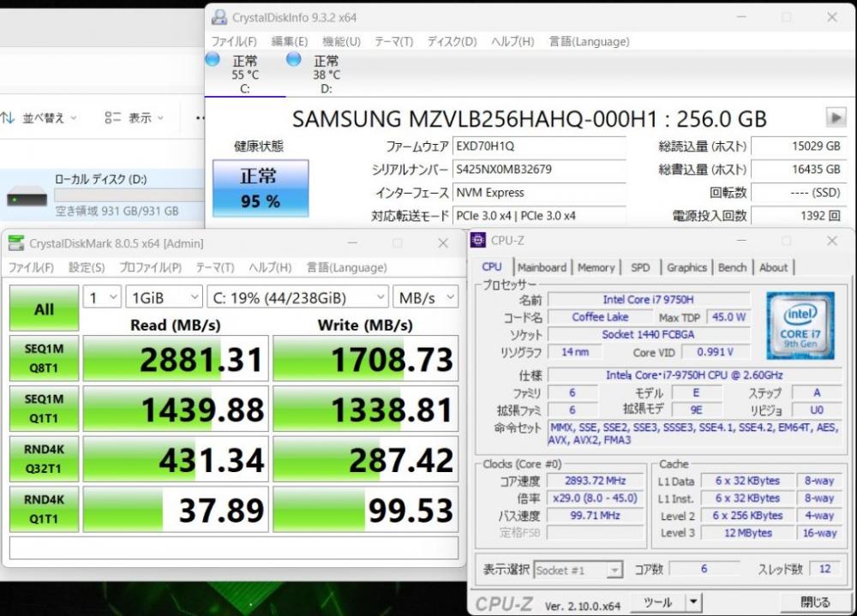Click the SEQ1M Q8T1 read result 2881.31
Viewport: 857px width, 616px height.
point(176,359)
